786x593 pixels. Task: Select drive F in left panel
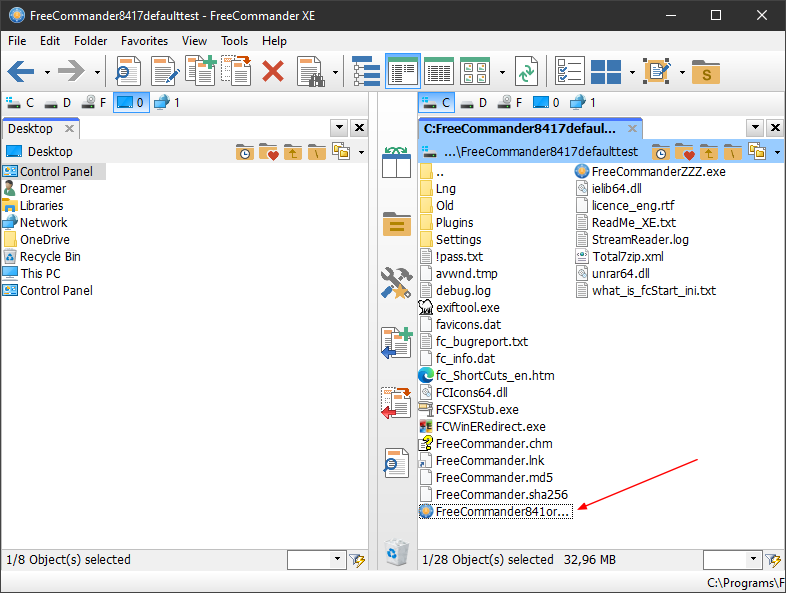(94, 103)
